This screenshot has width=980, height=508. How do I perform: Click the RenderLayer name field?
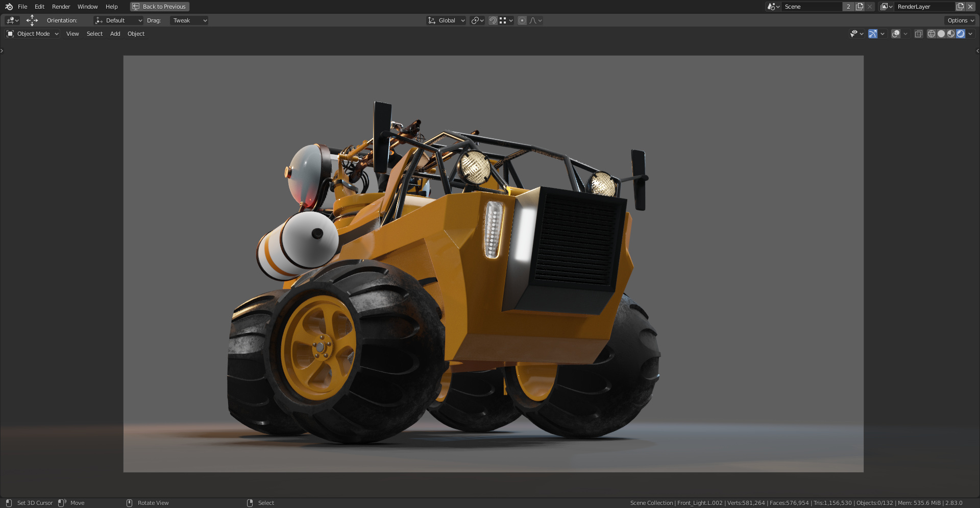pyautogui.click(x=924, y=7)
